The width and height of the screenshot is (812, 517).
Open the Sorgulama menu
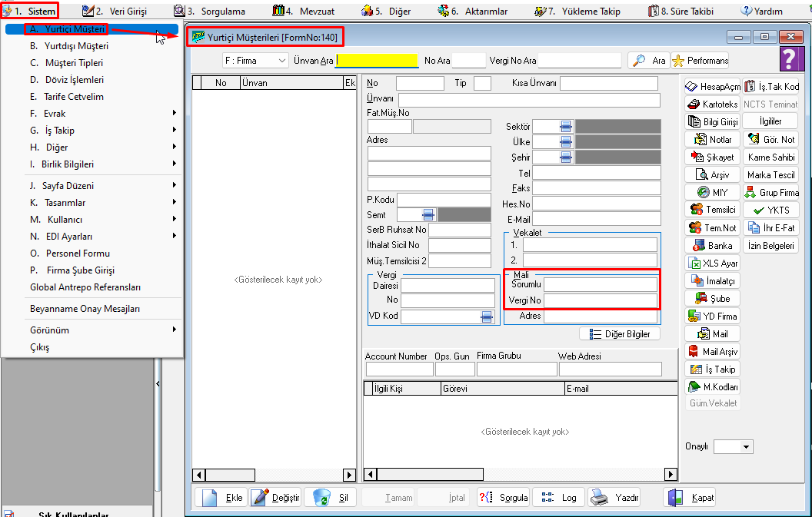coord(210,11)
